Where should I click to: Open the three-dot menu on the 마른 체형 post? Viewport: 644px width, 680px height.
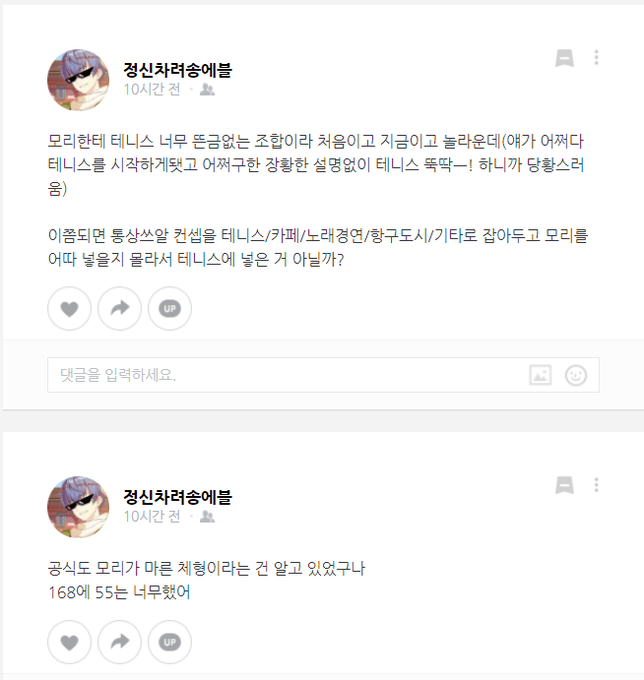tap(596, 484)
